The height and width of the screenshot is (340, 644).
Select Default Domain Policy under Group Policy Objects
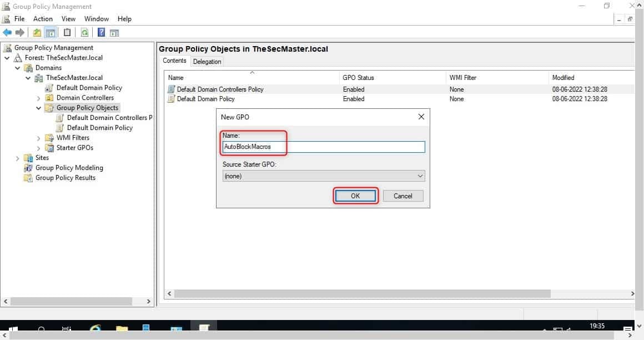pos(100,128)
